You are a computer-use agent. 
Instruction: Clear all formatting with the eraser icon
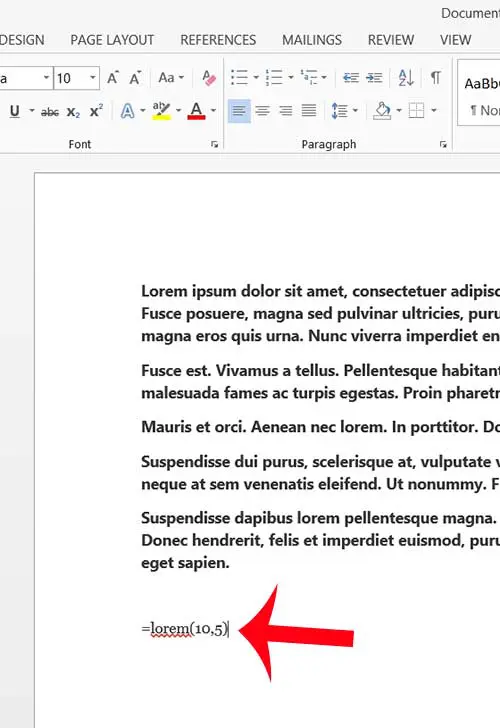(209, 78)
